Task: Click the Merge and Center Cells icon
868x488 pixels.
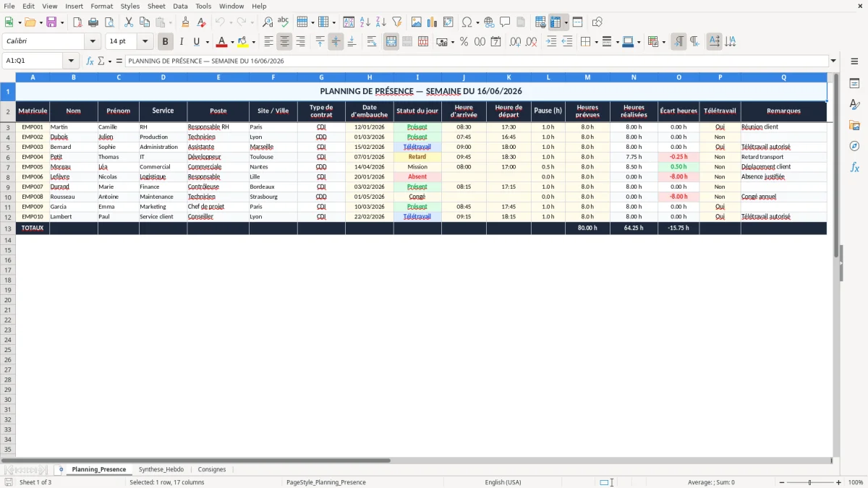Action: point(391,42)
